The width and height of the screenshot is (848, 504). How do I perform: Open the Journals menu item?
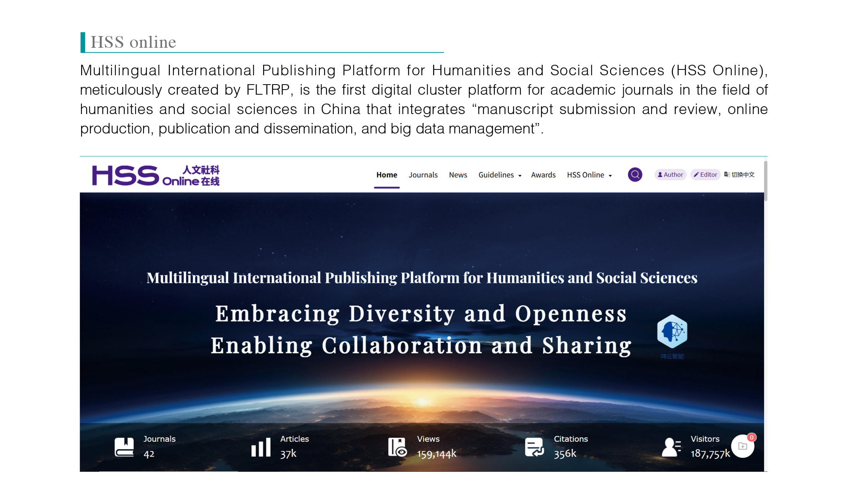(423, 175)
